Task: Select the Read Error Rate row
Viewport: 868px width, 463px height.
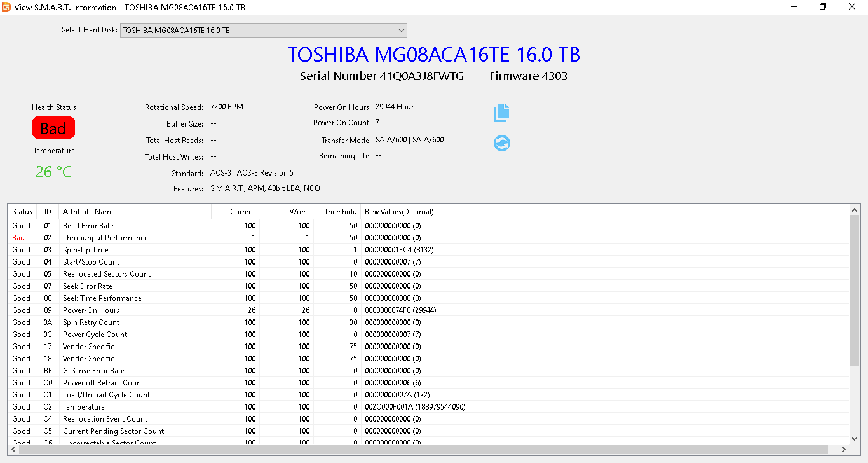Action: (429, 226)
